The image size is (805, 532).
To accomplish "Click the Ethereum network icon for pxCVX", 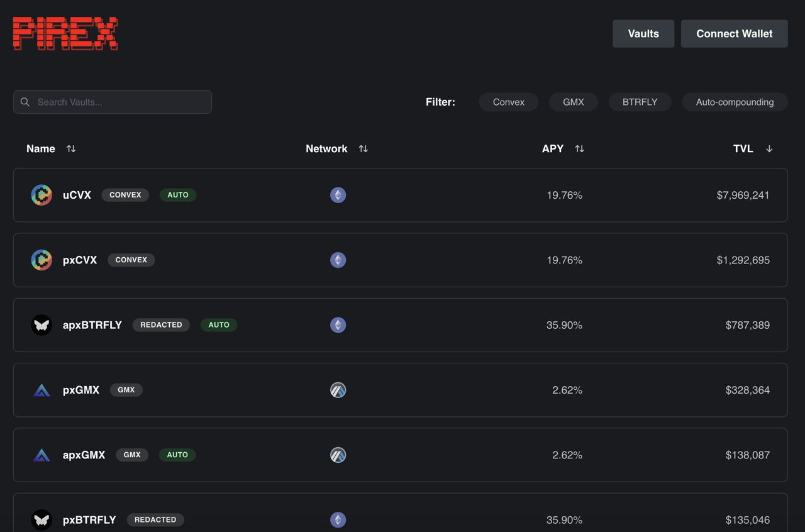I will click(338, 260).
